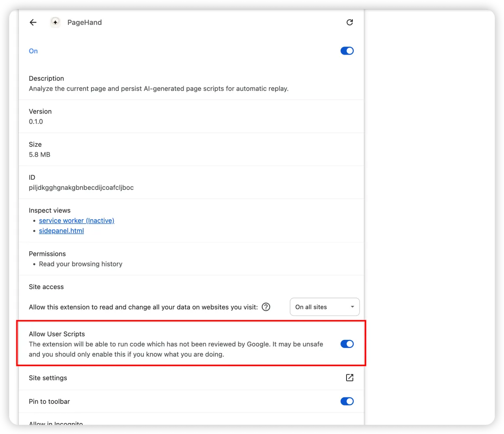Open Site settings via external link icon
Viewport: 504px width, 434px height.
point(349,377)
